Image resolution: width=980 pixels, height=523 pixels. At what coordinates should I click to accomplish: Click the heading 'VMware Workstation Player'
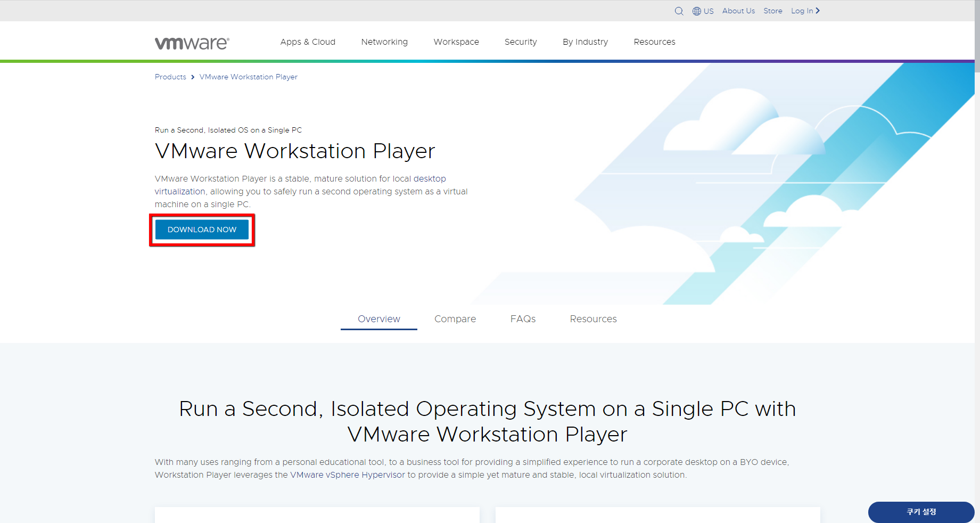295,151
